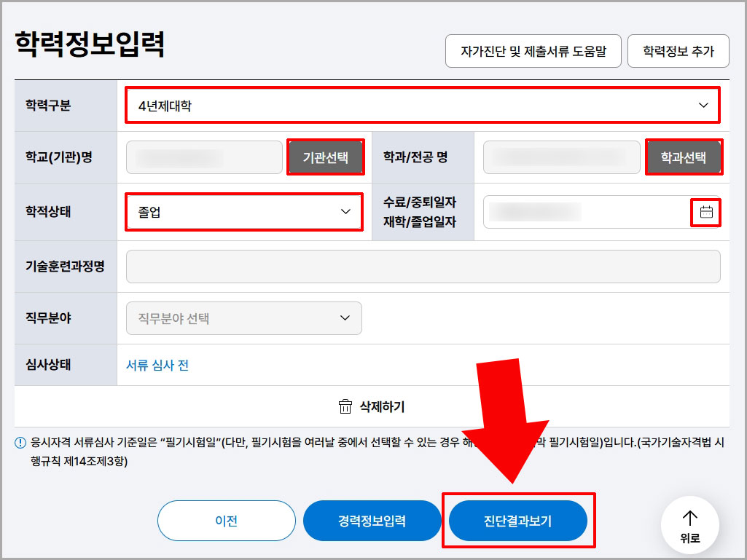The height and width of the screenshot is (560, 747).
Task: Open the calendar date picker icon
Action: click(705, 212)
